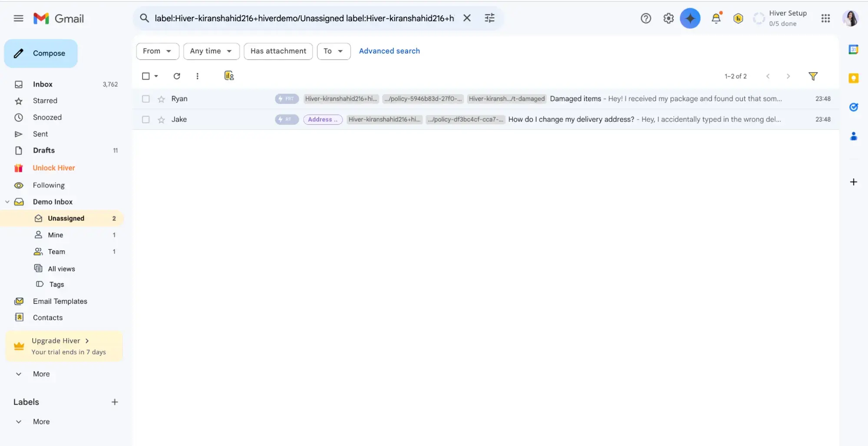The image size is (868, 446).
Task: Click the t-damaged label on Ryan's email
Action: click(x=506, y=99)
